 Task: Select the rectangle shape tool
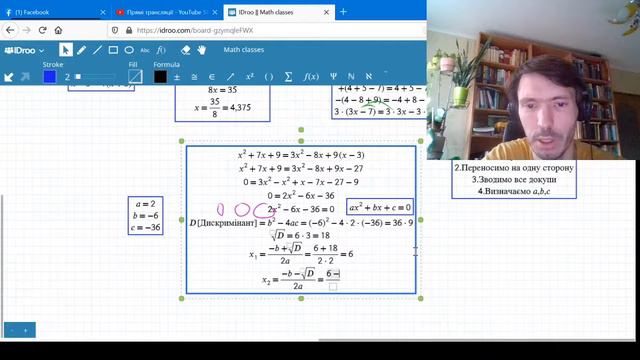pyautogui.click(x=113, y=50)
